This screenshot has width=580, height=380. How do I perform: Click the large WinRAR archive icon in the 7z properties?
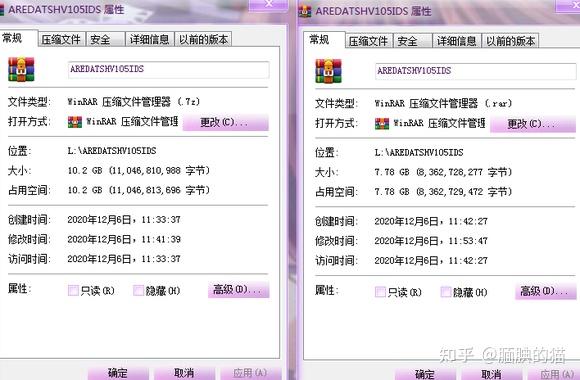click(x=21, y=69)
